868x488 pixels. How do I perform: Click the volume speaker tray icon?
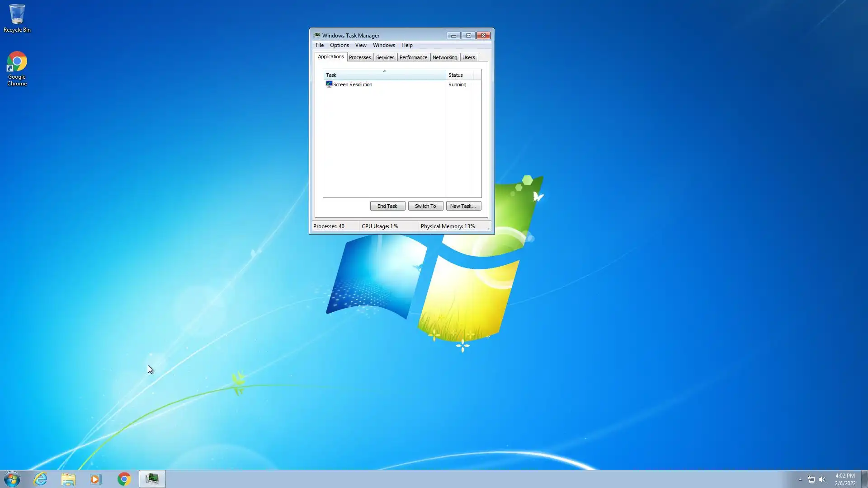click(x=822, y=479)
